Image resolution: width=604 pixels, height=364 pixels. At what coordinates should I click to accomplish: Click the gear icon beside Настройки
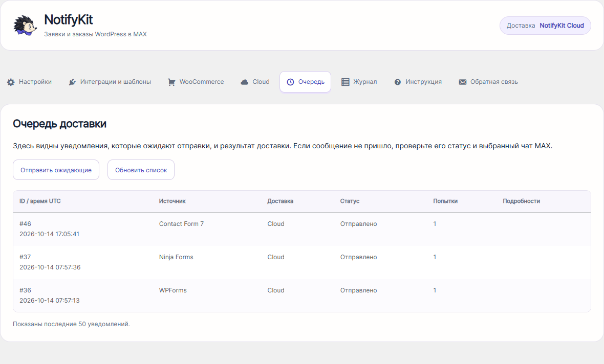pos(11,82)
